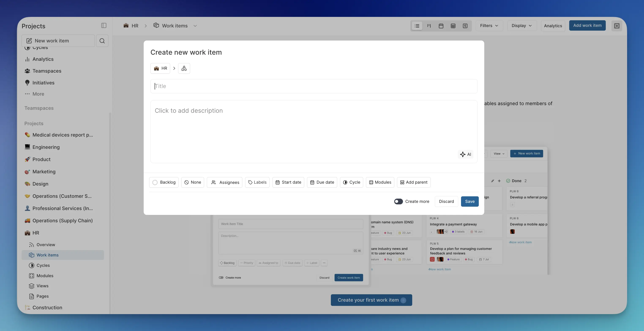The width and height of the screenshot is (644, 331).
Task: Switch to list layout view
Action: click(417, 26)
